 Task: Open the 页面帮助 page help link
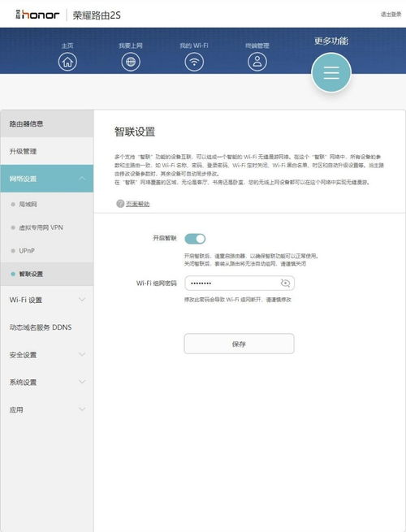click(x=138, y=204)
